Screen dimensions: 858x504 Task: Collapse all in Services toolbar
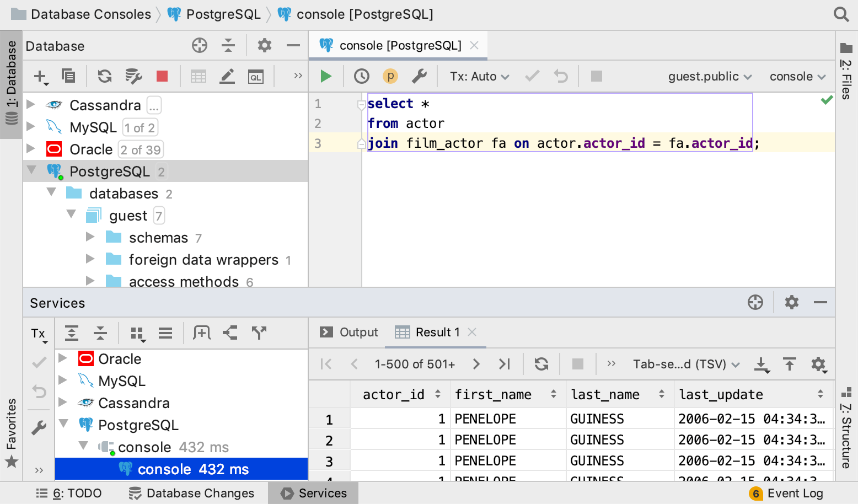[x=100, y=333]
